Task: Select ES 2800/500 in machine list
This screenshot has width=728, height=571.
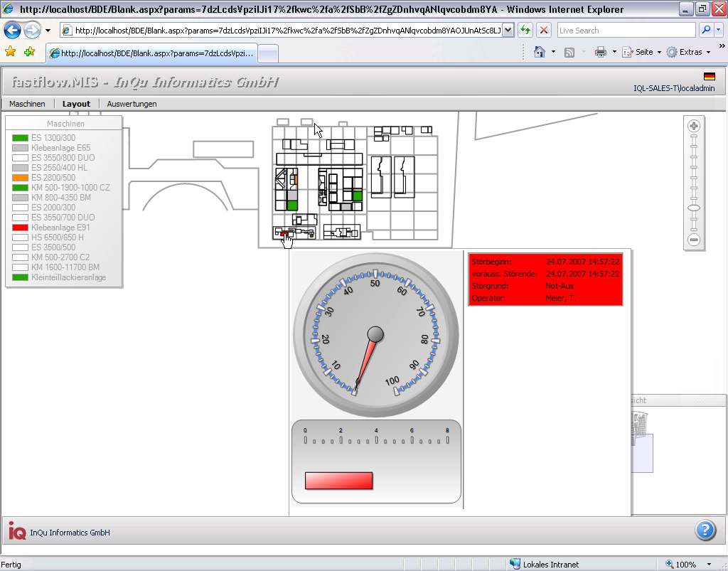Action: coord(53,178)
